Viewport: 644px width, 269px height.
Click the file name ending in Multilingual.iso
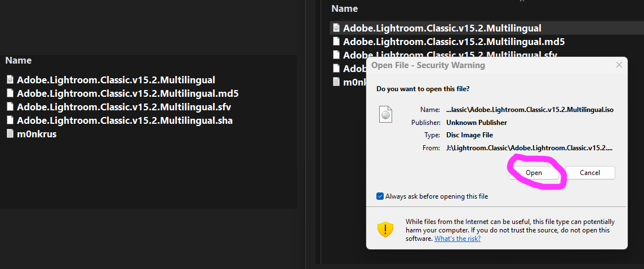[530, 110]
